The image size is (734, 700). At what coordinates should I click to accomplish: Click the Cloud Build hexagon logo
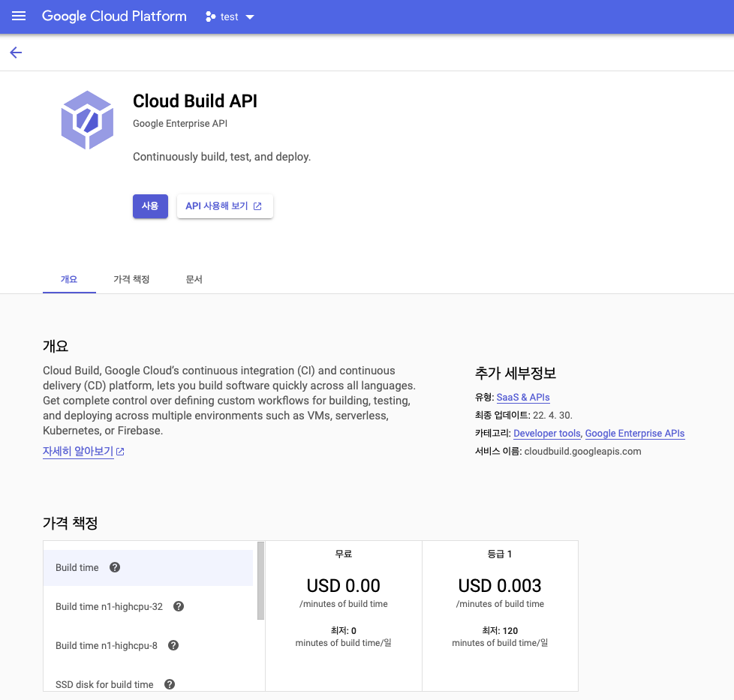pos(88,120)
